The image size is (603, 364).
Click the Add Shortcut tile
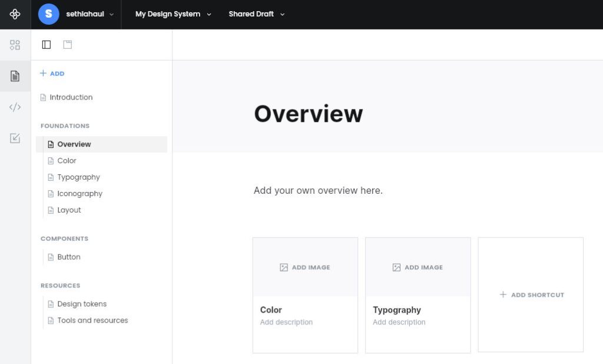click(x=531, y=294)
